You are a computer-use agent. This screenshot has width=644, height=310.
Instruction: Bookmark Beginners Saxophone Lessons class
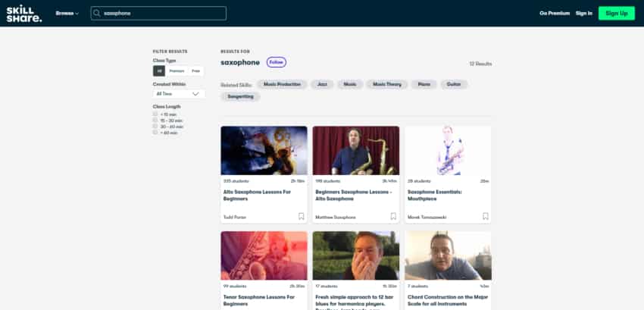click(x=393, y=216)
